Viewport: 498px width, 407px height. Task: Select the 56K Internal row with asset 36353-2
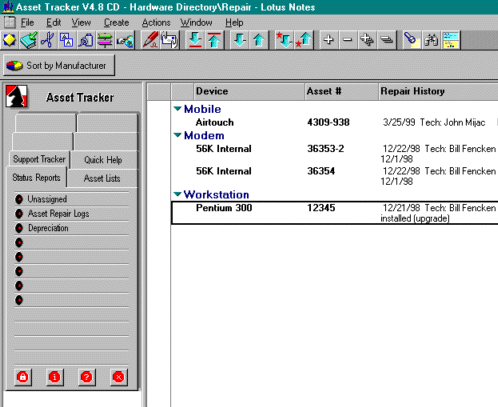click(335, 154)
